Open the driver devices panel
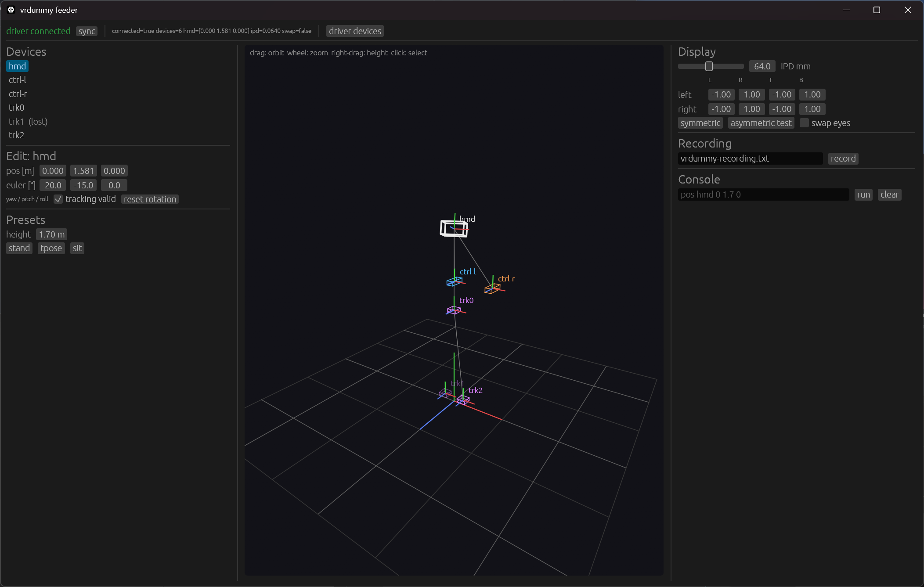 [x=355, y=31]
